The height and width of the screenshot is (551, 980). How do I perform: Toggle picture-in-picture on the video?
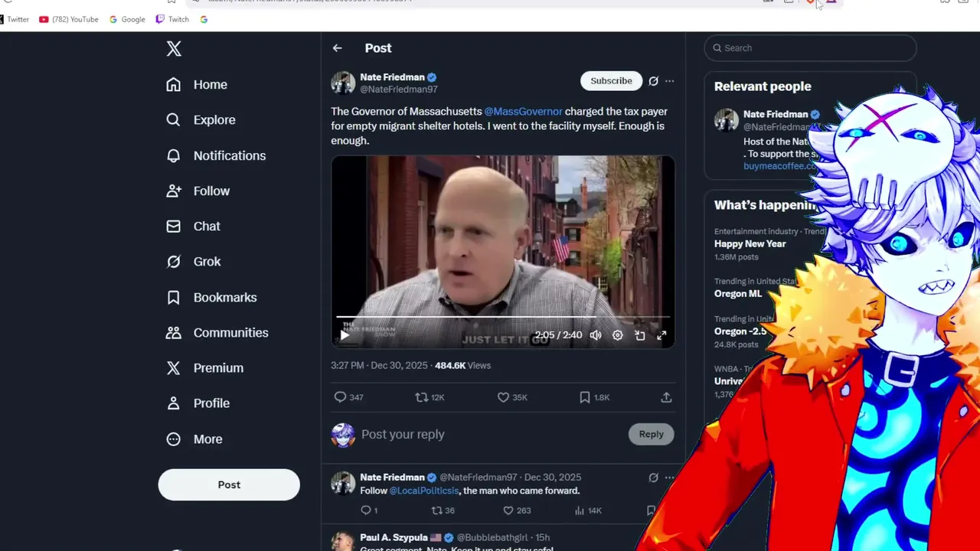click(x=640, y=335)
